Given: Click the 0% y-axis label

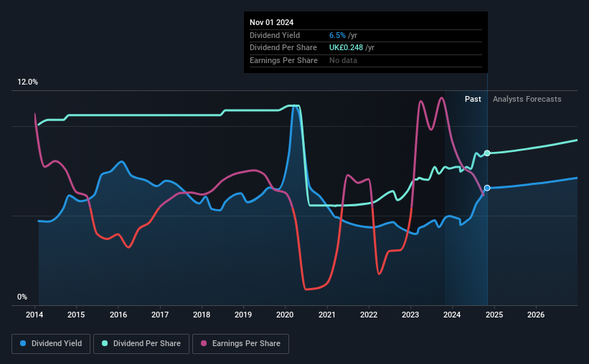Looking at the screenshot, I should (x=22, y=297).
